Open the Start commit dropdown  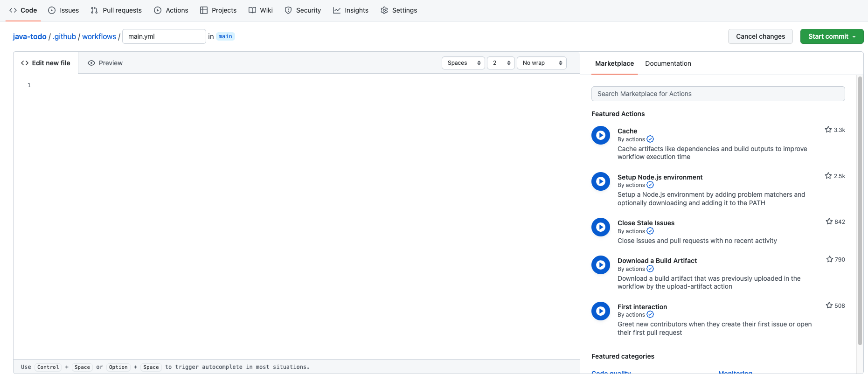[x=832, y=36]
